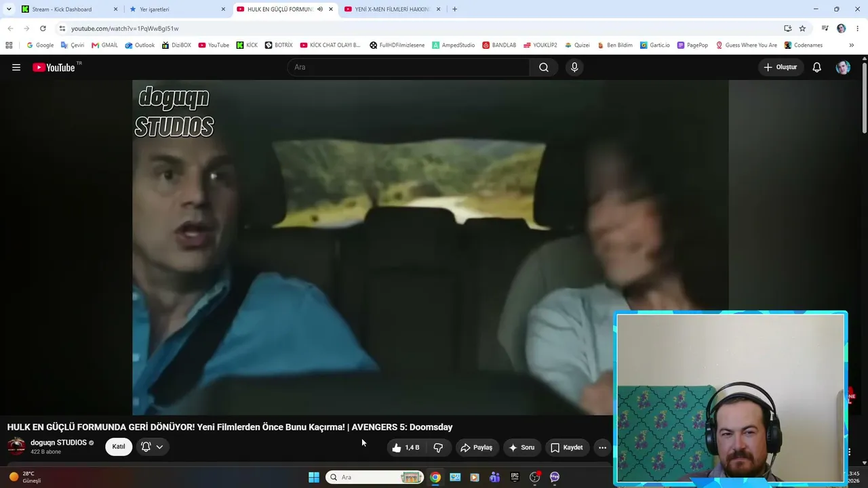Open the weather widget showing 28°C
Screen dimensions: 868x488
coord(24,477)
